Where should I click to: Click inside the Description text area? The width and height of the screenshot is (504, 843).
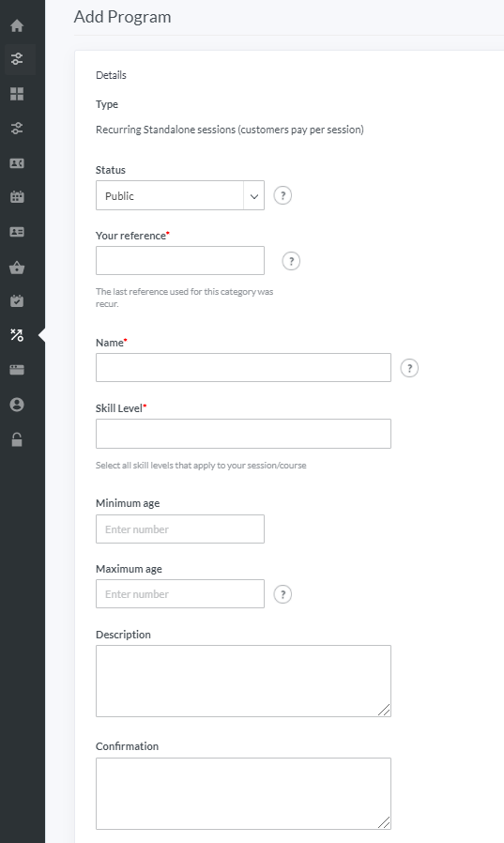click(243, 682)
